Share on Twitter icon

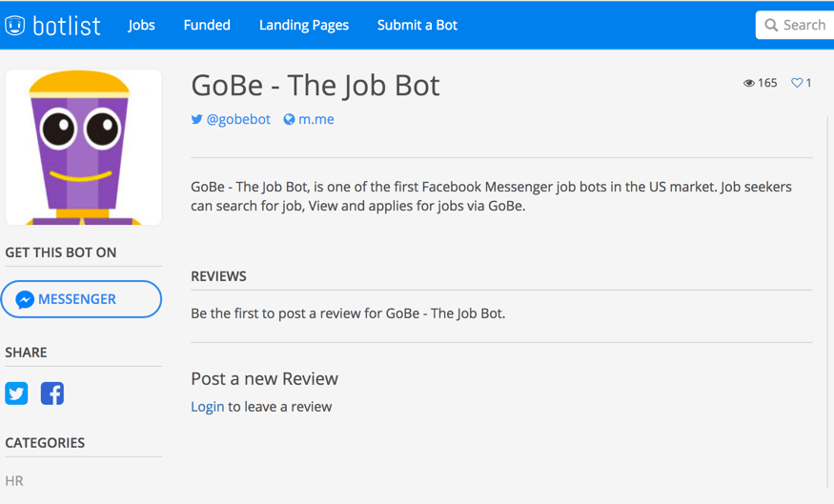[x=16, y=393]
